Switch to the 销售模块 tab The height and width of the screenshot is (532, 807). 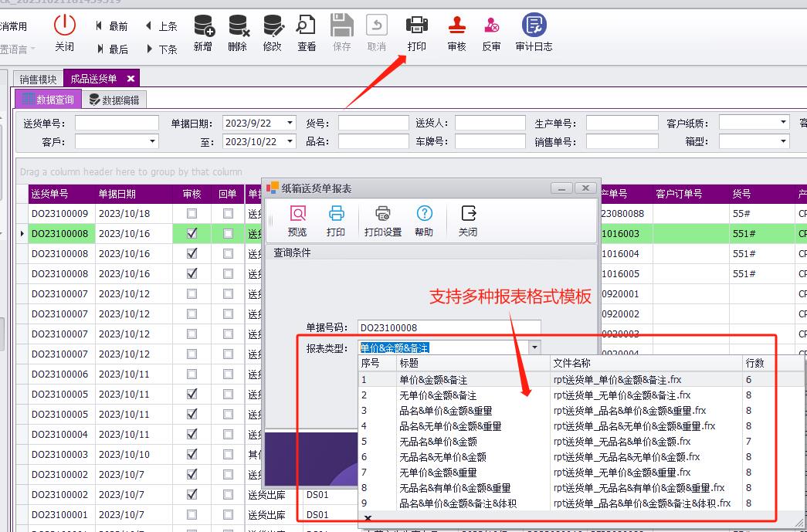point(37,78)
